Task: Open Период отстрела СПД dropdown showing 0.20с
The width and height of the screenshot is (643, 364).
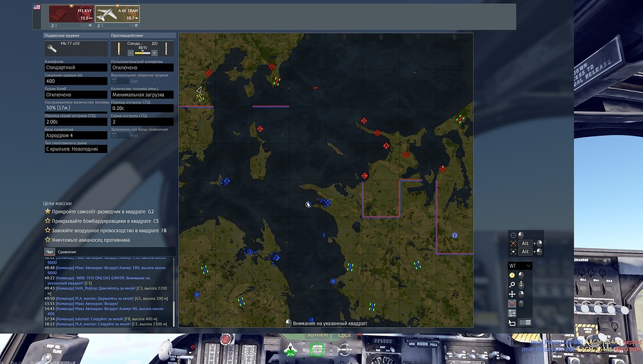Action: [x=142, y=108]
